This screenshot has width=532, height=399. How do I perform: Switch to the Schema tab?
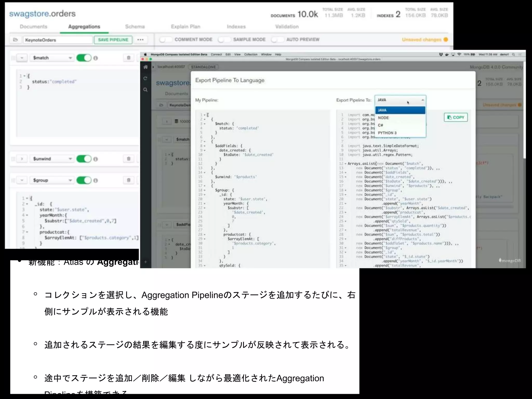click(135, 26)
